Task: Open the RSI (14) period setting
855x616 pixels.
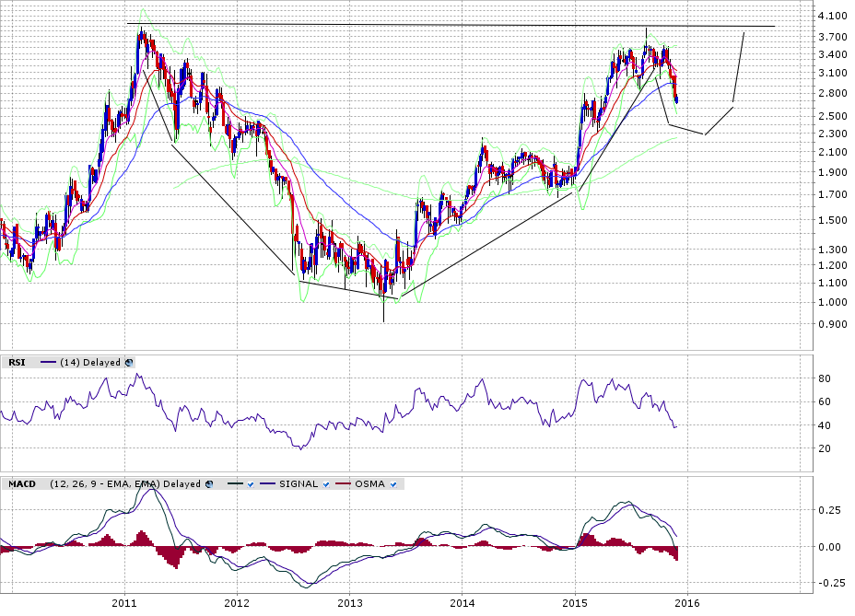Action: (70, 363)
